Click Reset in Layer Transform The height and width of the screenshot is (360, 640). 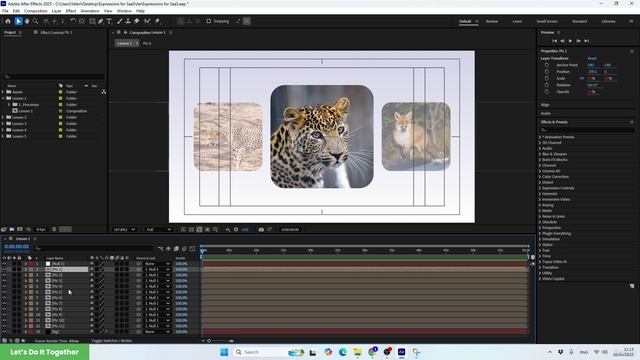[592, 58]
